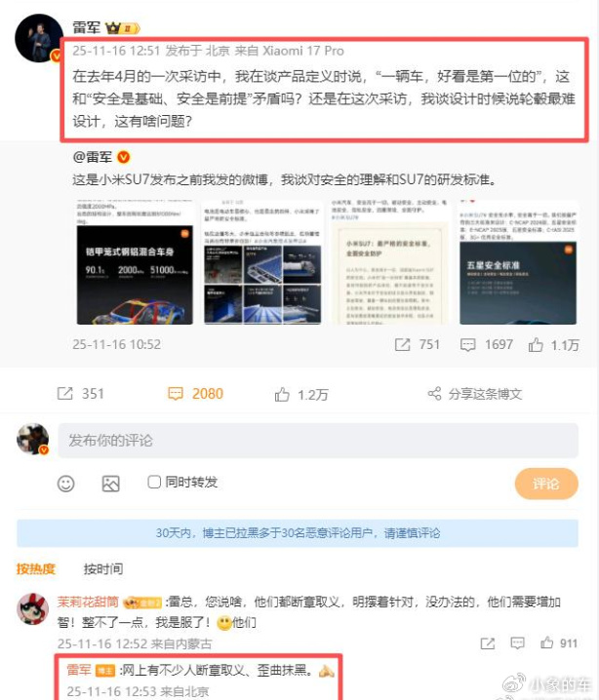This screenshot has height=700, width=599.
Task: Open the quoted post's 1697 comments icon
Action: pos(467,345)
